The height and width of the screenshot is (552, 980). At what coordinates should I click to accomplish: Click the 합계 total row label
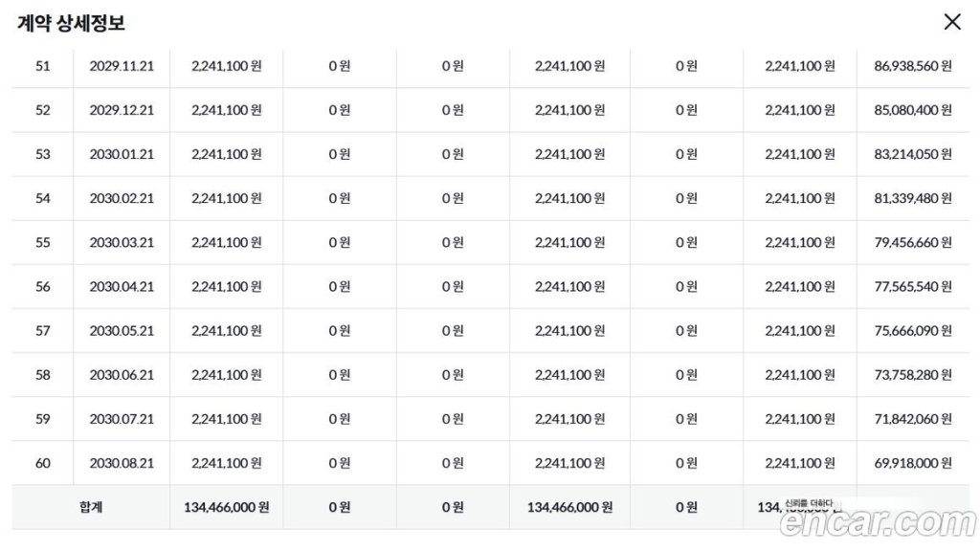(x=91, y=507)
